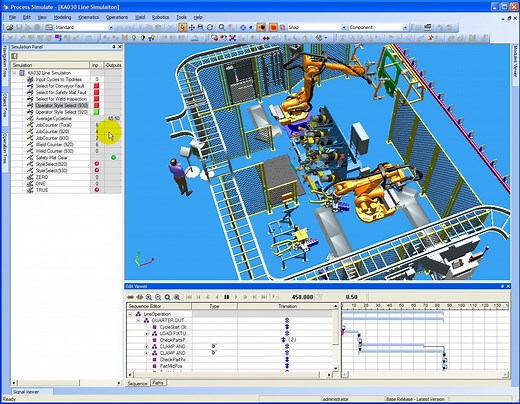Open the Standard layout dropdown

pyautogui.click(x=111, y=27)
